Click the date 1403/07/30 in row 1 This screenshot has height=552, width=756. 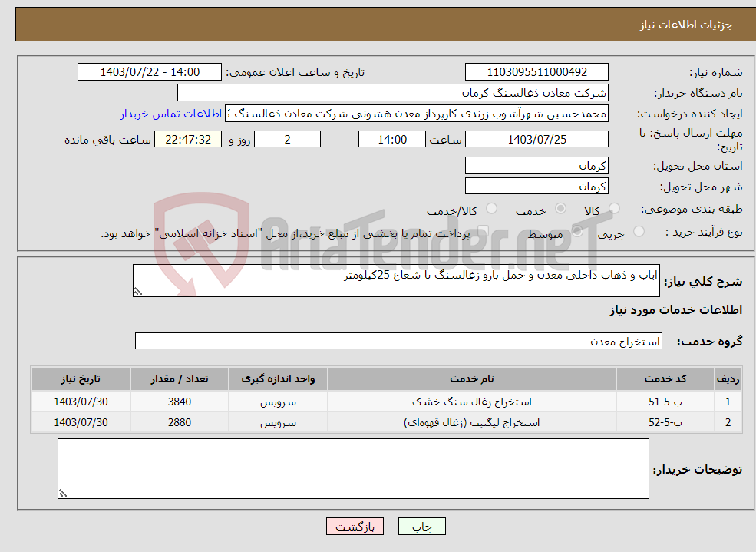coord(81,402)
